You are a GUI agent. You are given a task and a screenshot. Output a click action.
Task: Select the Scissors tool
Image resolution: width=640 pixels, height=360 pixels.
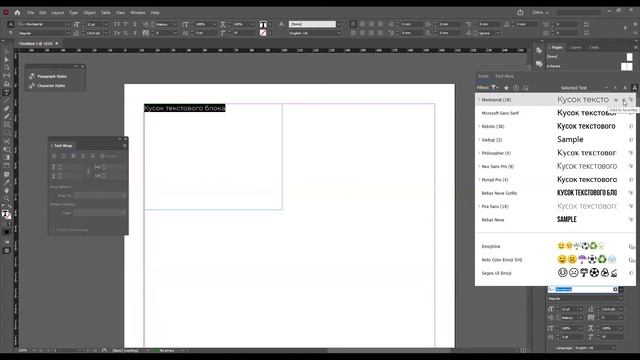coord(7,141)
